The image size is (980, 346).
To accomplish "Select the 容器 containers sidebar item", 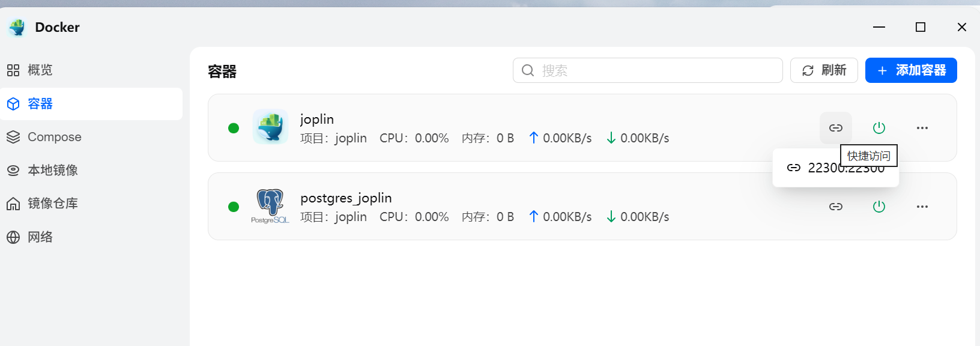I will click(40, 104).
